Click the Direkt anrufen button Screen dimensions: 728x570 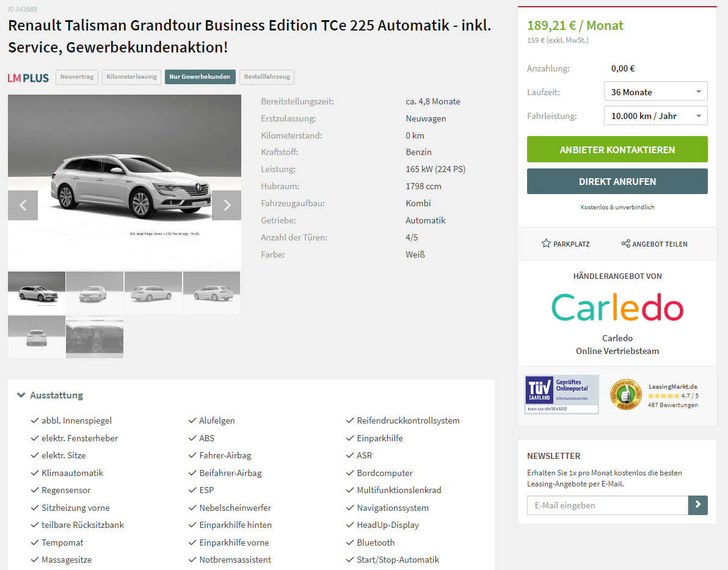(617, 181)
